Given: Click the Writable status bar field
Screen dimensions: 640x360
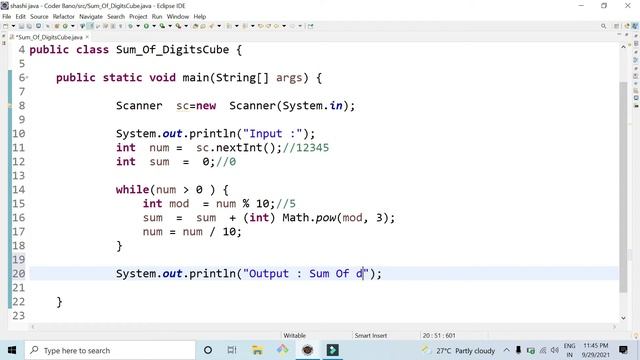Looking at the screenshot, I should point(294,336).
